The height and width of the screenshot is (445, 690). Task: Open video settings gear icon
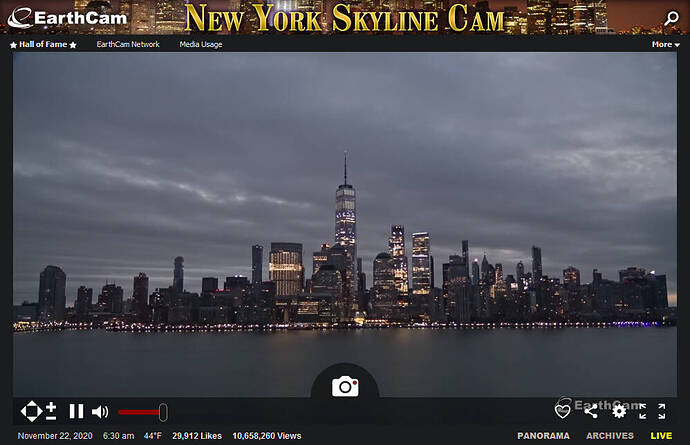(x=619, y=411)
